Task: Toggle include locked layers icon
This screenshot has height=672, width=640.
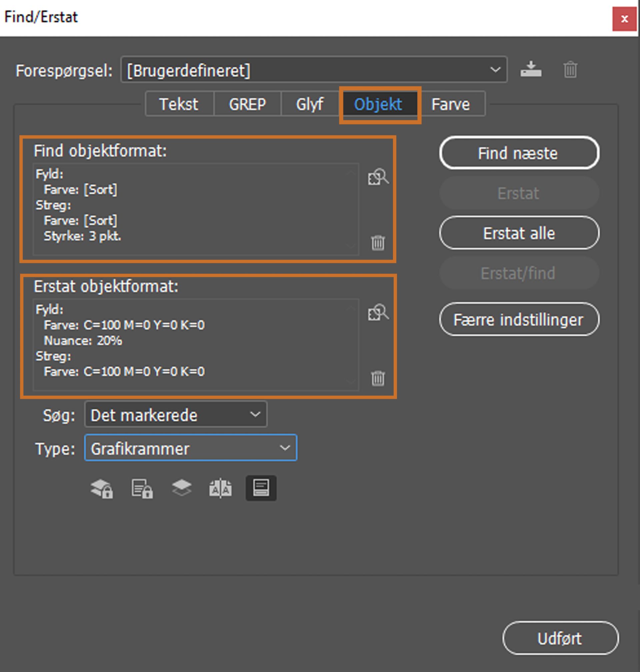Action: (x=102, y=488)
